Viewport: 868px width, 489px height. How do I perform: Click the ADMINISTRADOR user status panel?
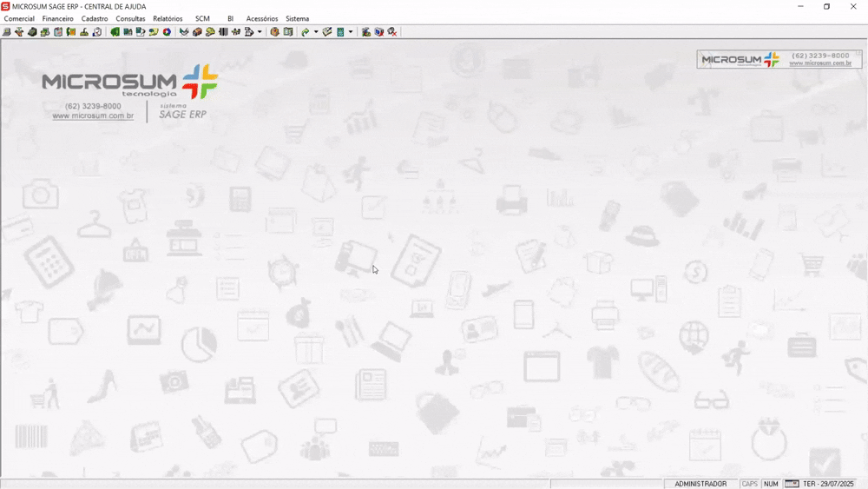700,484
